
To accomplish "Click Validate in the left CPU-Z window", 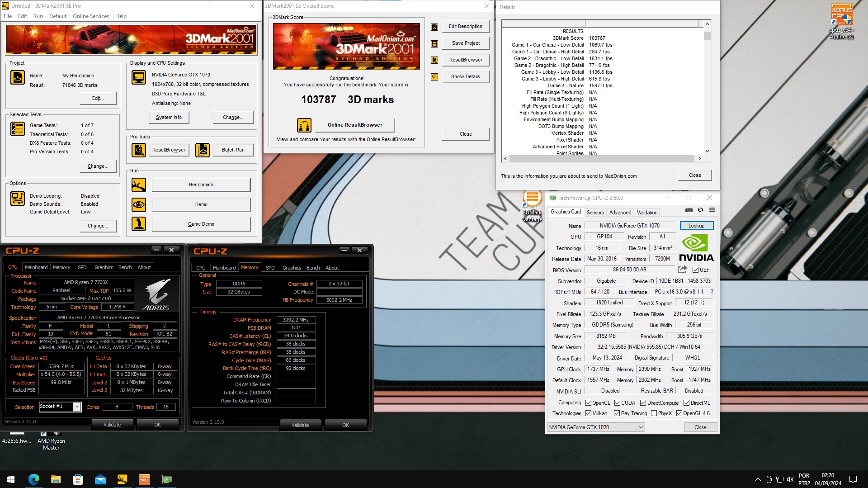I will click(112, 425).
